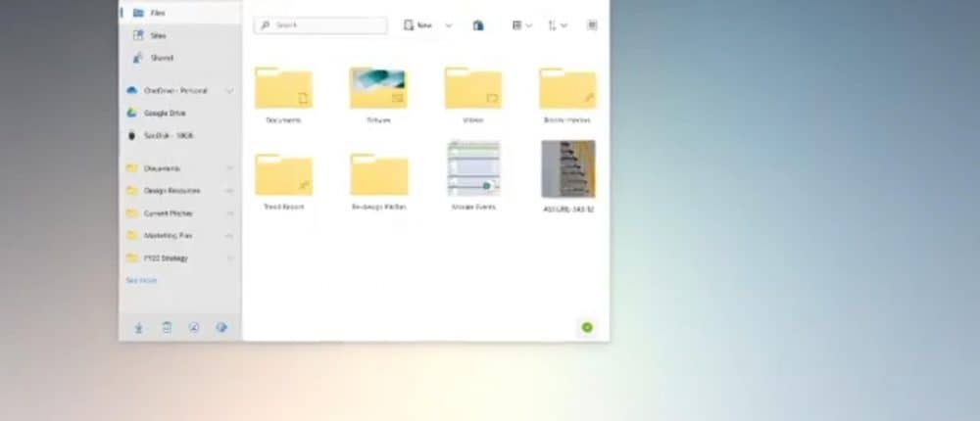
Task: Open the Design Resources pinned folder
Action: [x=171, y=191]
